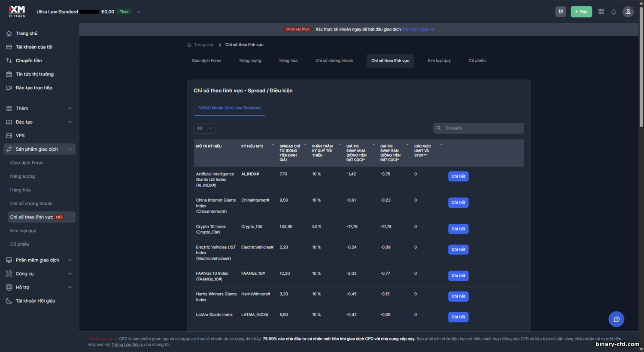Open VPS from the sidebar
Screen dimensions: 644x352
(x=20, y=136)
